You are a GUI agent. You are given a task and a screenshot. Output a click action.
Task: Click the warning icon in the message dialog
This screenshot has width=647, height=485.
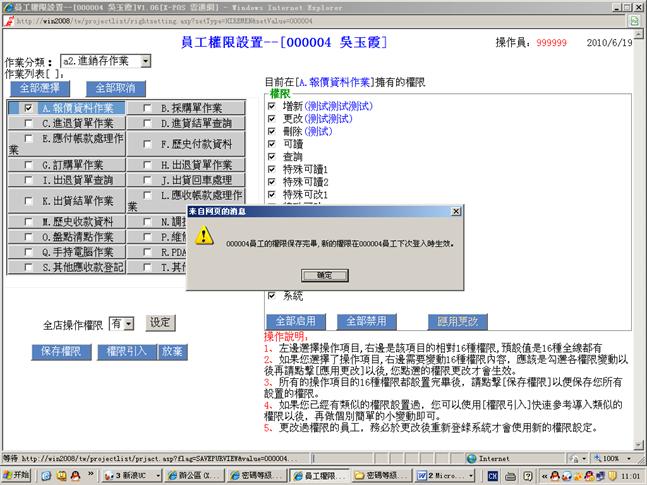[204, 236]
